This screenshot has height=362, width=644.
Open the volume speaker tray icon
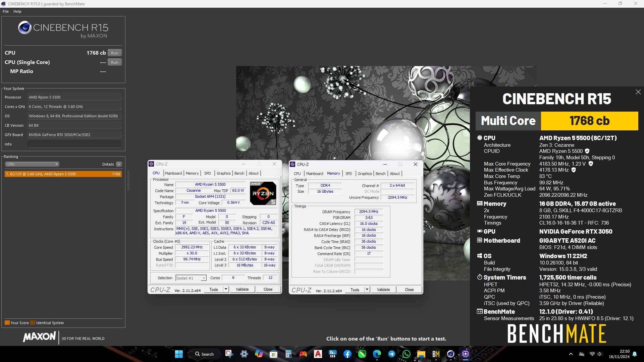pos(600,354)
